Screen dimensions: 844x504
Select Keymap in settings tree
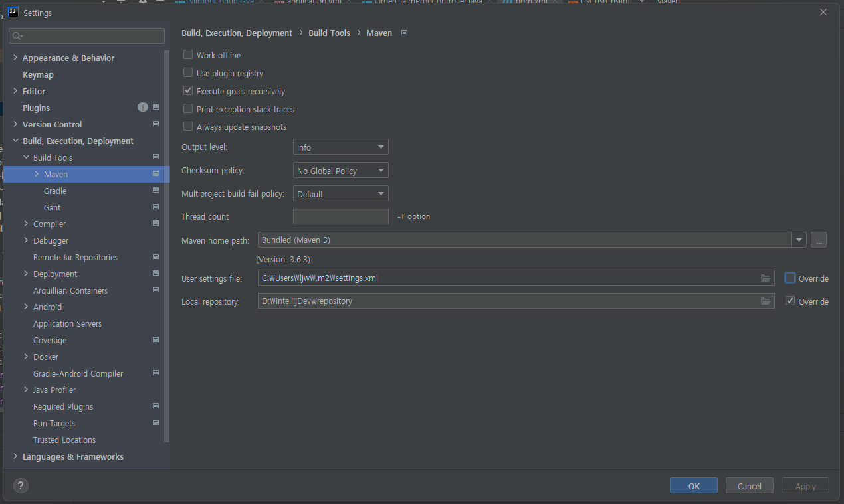[x=38, y=74]
